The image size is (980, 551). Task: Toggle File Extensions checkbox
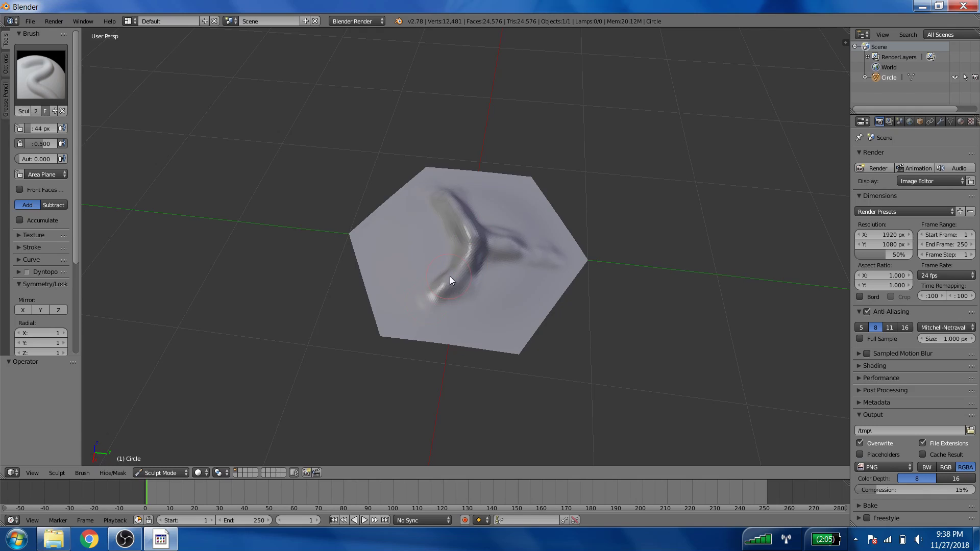[922, 442]
